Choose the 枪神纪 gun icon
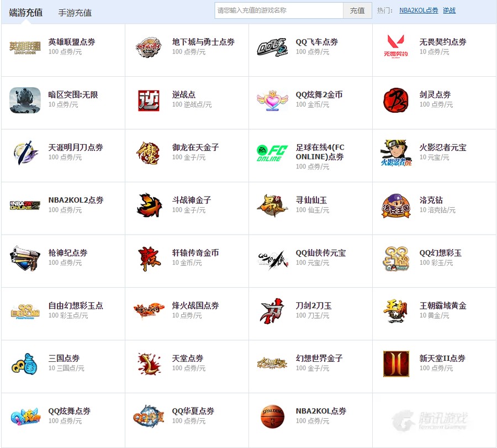 tap(25, 259)
